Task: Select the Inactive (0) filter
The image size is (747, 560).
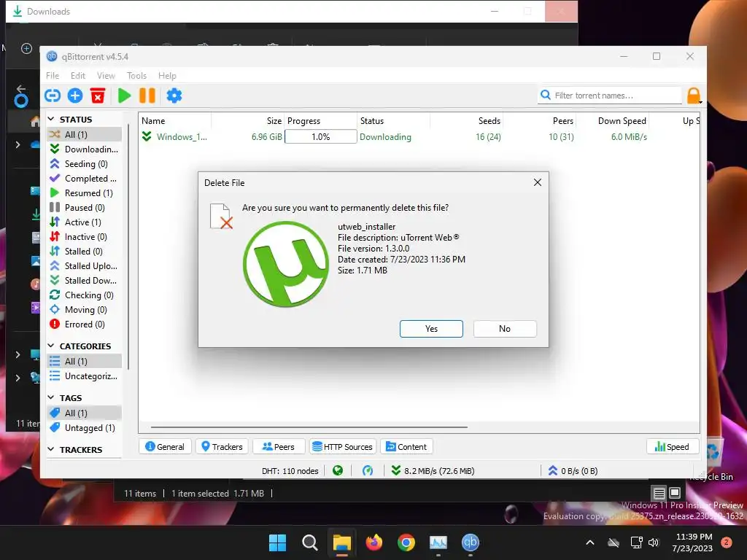Action: pos(85,237)
